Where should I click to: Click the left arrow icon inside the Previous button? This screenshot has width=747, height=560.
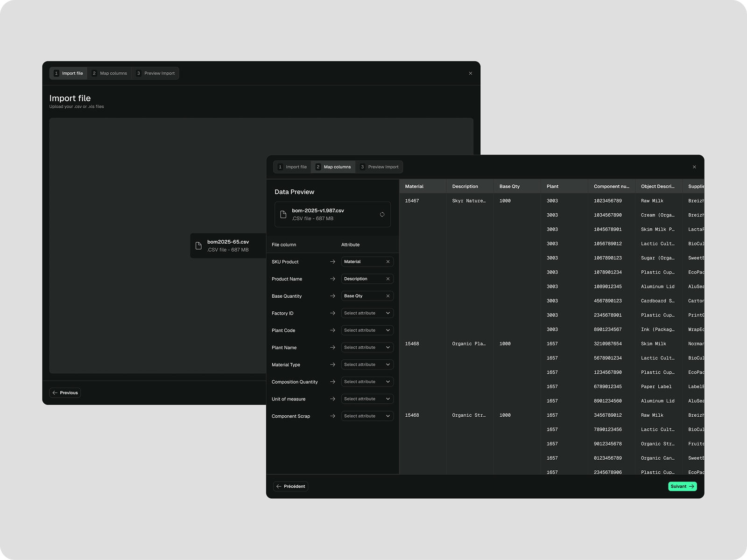coord(56,392)
